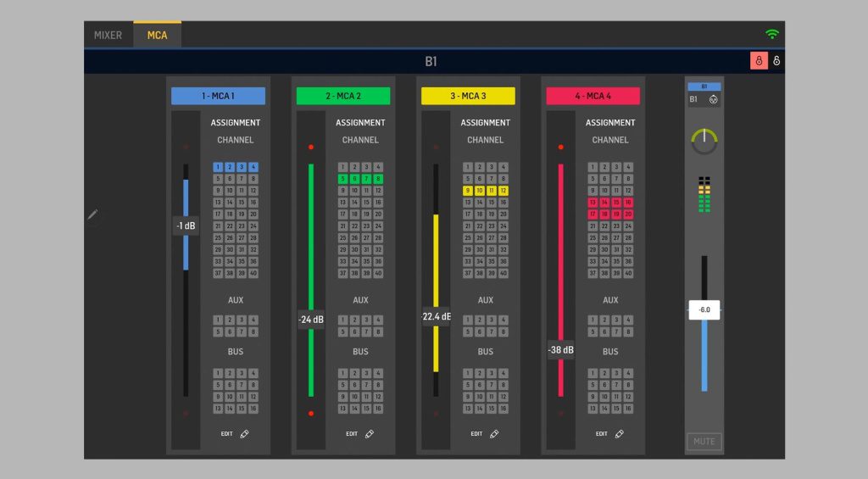Click the white unlocked padlock icon
This screenshot has height=479, width=868.
point(776,61)
